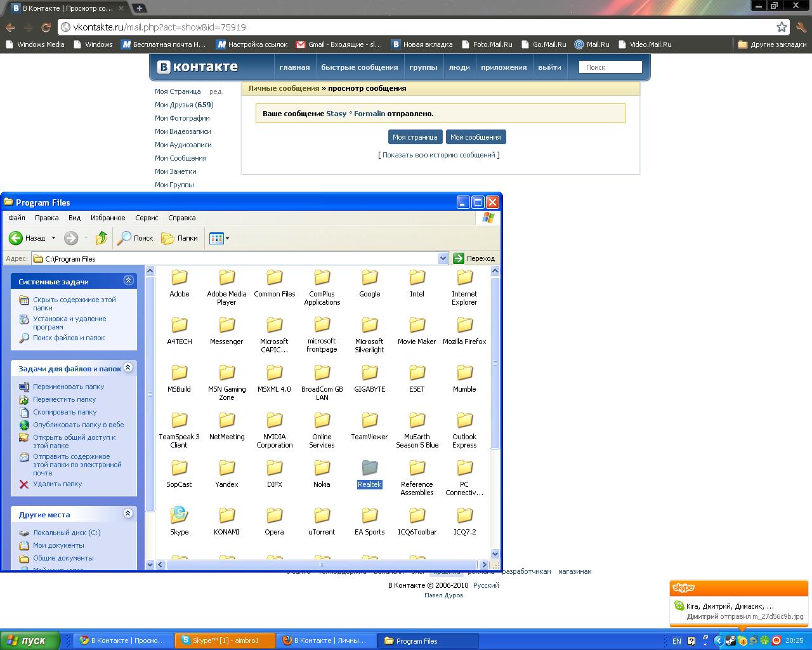Image resolution: width=812 pixels, height=650 pixels.
Task: Click the highlighted Realtek folder
Action: 370,474
